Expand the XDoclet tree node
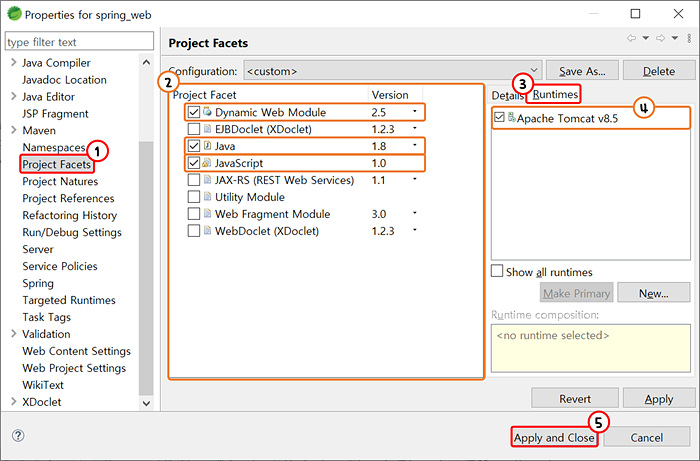This screenshot has height=461, width=700. pos(13,401)
